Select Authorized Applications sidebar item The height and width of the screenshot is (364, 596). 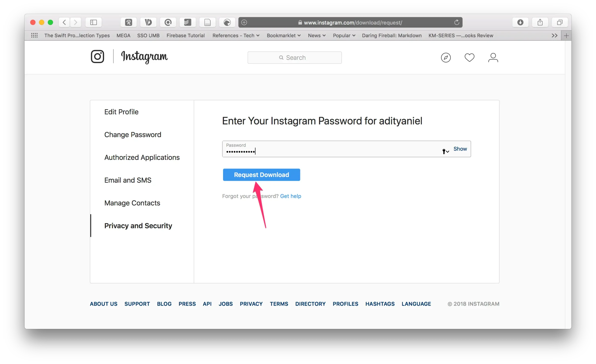point(142,157)
